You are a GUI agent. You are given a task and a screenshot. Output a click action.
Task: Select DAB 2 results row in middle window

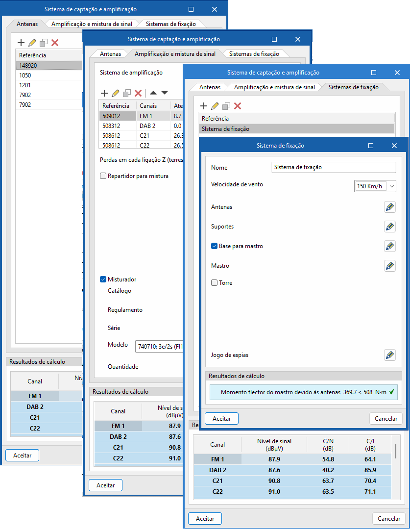click(x=138, y=437)
